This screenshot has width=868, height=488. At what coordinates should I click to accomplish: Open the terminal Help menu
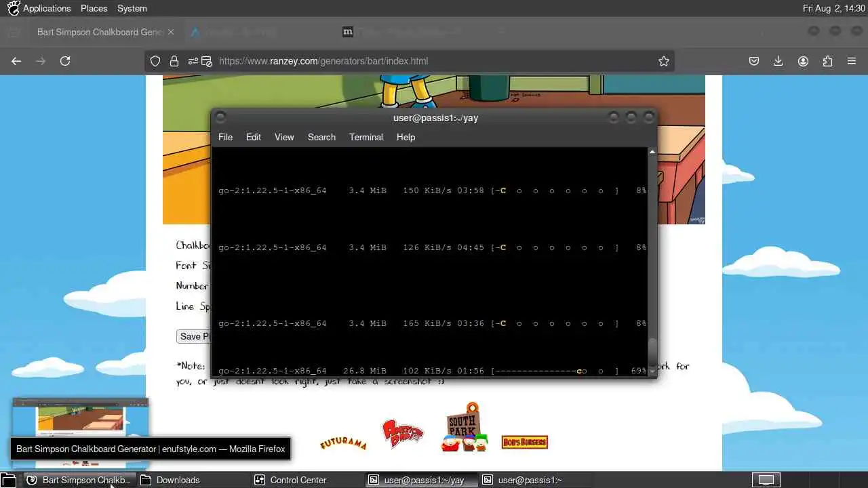[406, 137]
